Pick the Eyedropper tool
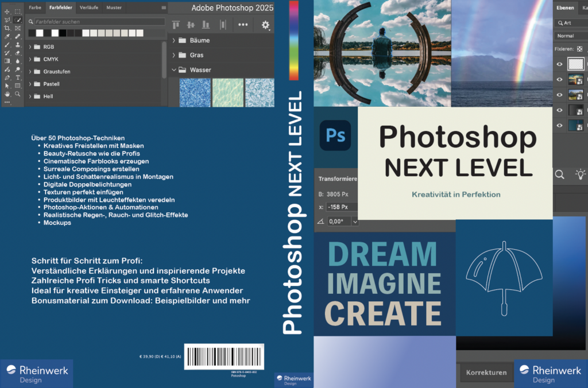The image size is (588, 388). pyautogui.click(x=7, y=36)
